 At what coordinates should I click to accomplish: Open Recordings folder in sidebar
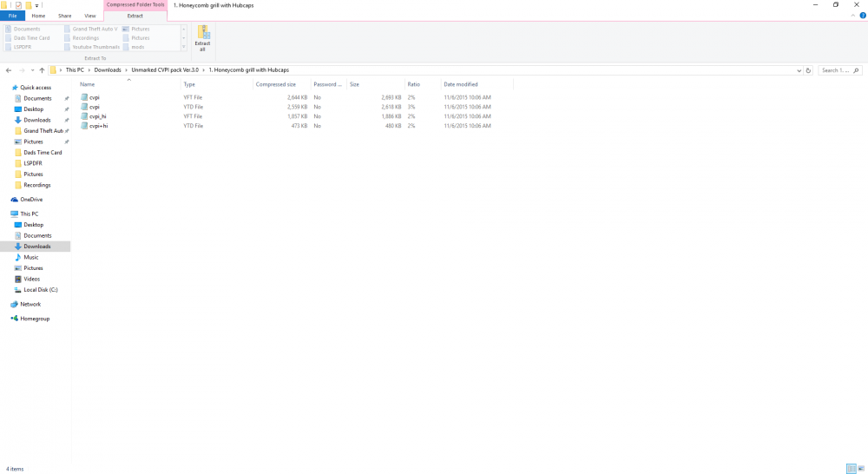tap(37, 185)
